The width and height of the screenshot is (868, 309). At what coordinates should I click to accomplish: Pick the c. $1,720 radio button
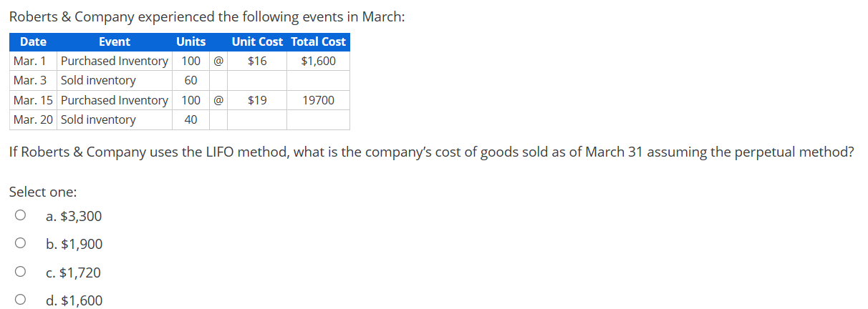point(21,272)
